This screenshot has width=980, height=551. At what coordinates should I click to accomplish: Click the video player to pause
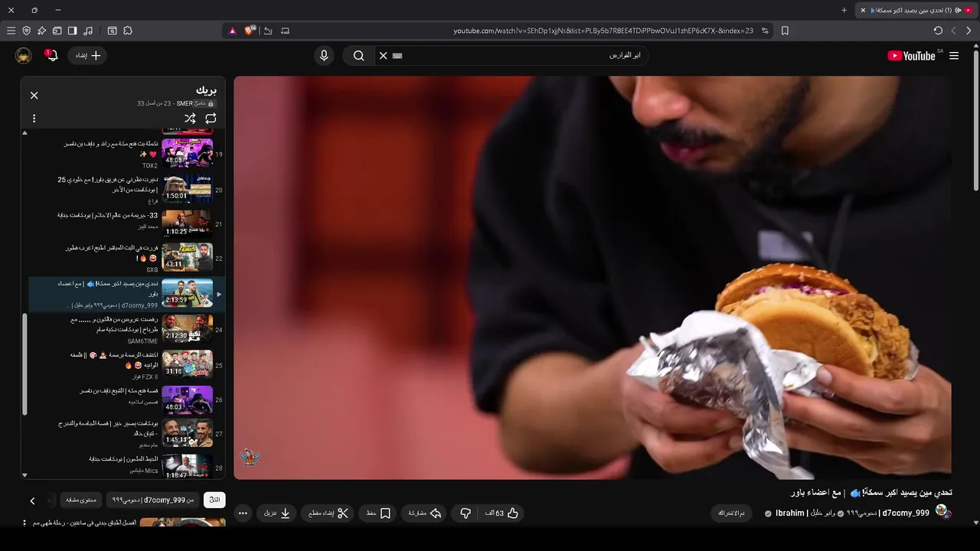[x=593, y=278]
